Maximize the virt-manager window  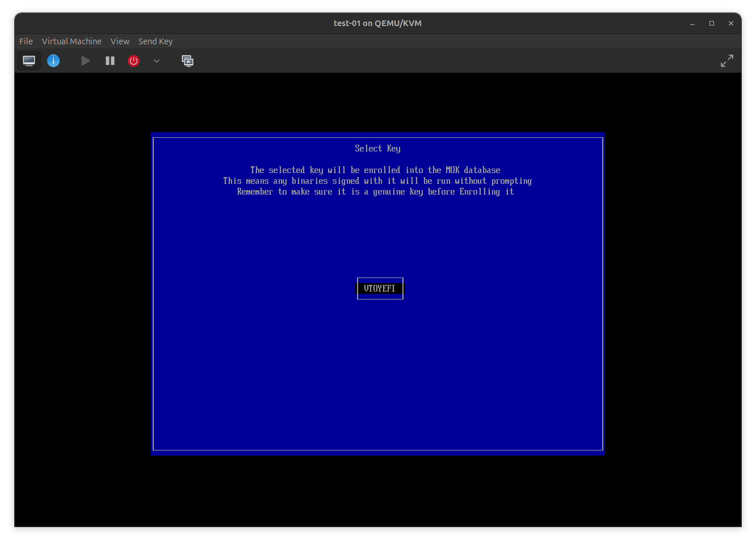pyautogui.click(x=711, y=23)
